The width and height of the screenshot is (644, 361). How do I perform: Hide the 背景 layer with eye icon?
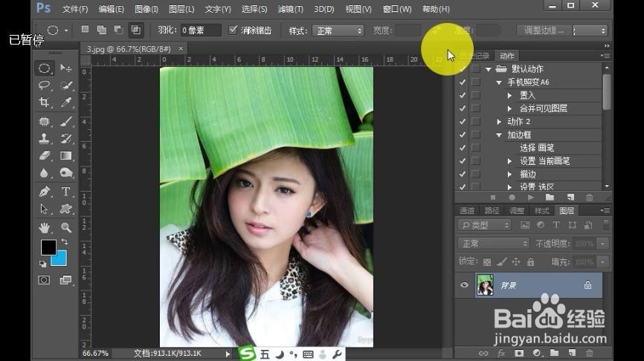tap(465, 284)
